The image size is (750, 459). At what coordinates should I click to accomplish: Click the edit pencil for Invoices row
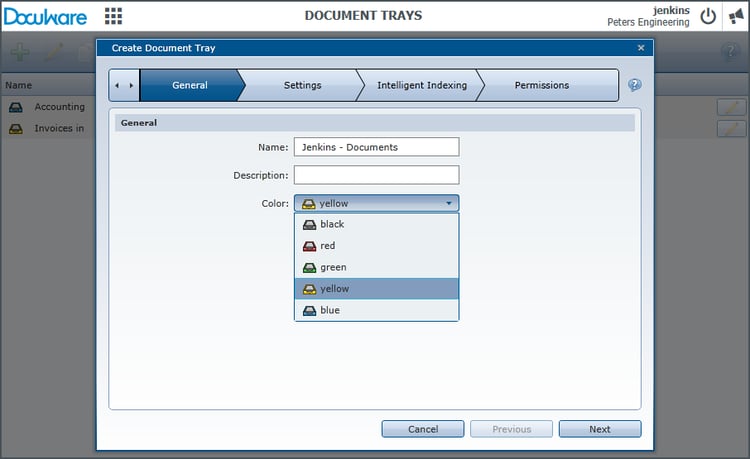pos(731,128)
